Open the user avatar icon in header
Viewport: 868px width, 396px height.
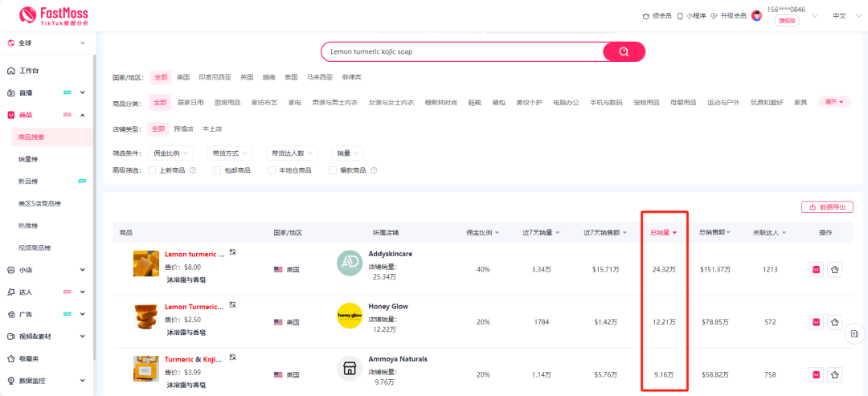(756, 15)
